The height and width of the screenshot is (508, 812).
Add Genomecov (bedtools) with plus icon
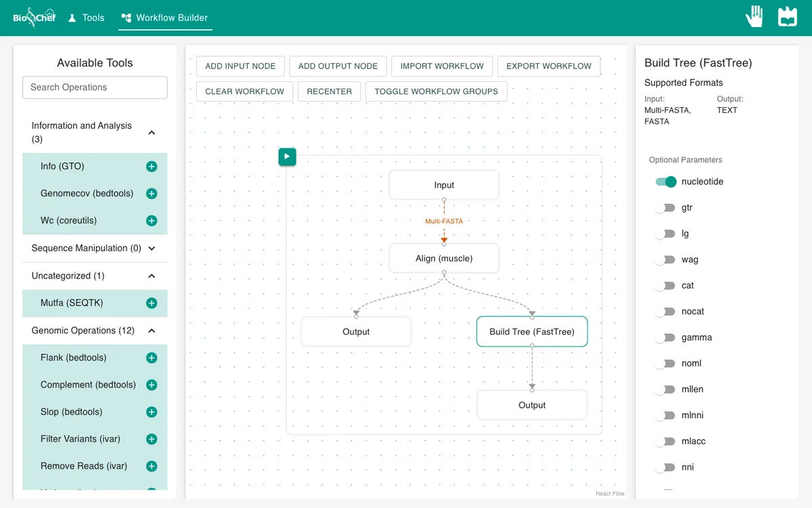[152, 194]
